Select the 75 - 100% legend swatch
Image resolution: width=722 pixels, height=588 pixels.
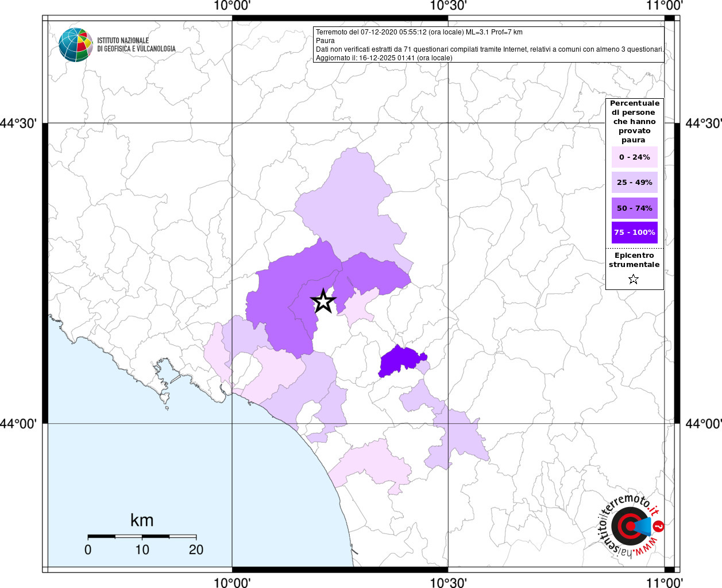[635, 233]
